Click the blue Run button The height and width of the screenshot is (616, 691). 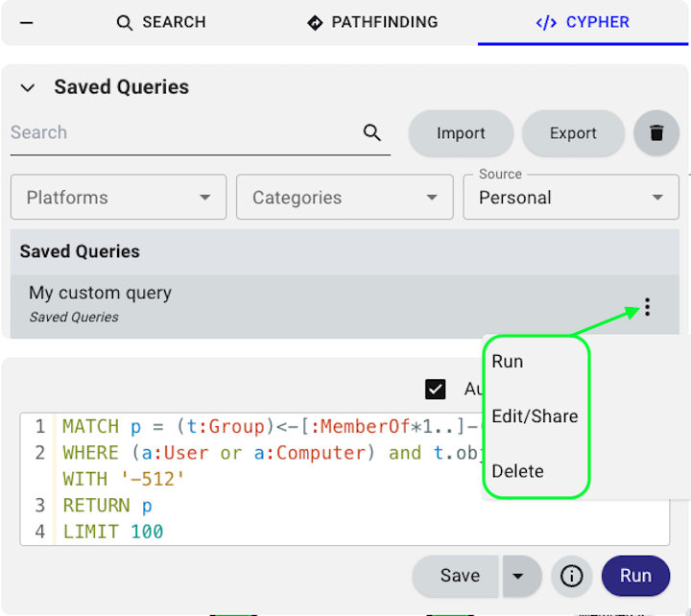click(x=635, y=576)
